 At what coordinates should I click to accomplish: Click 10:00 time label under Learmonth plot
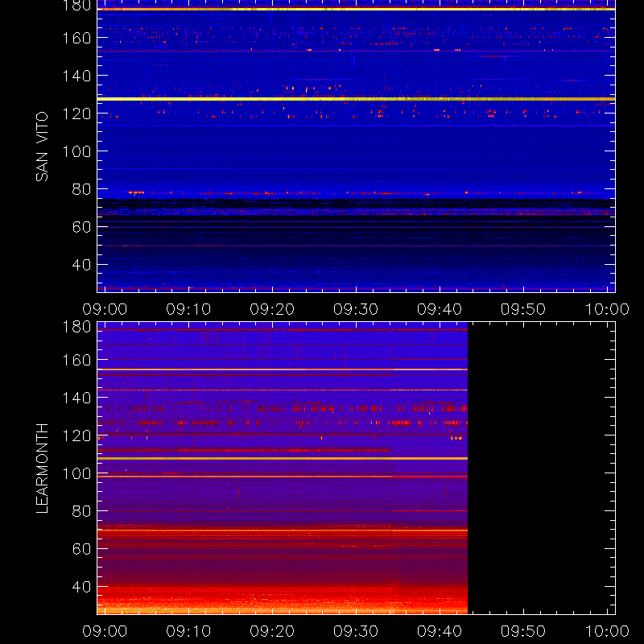point(607,631)
